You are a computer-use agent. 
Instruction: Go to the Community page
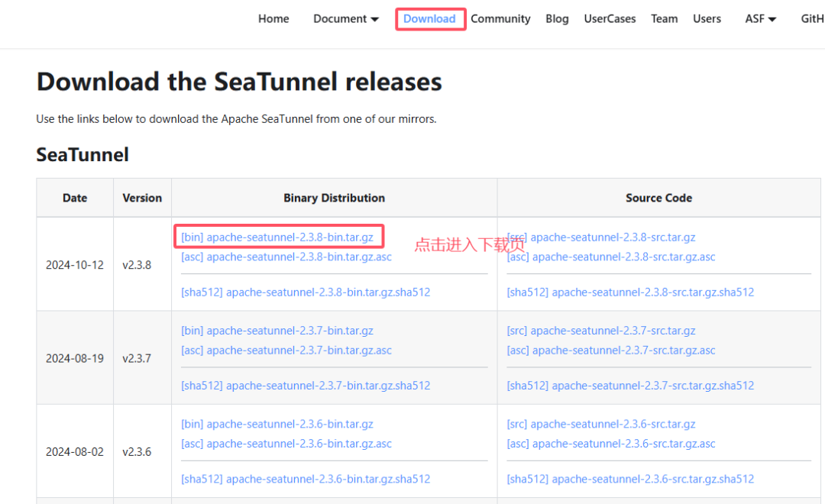(x=500, y=19)
